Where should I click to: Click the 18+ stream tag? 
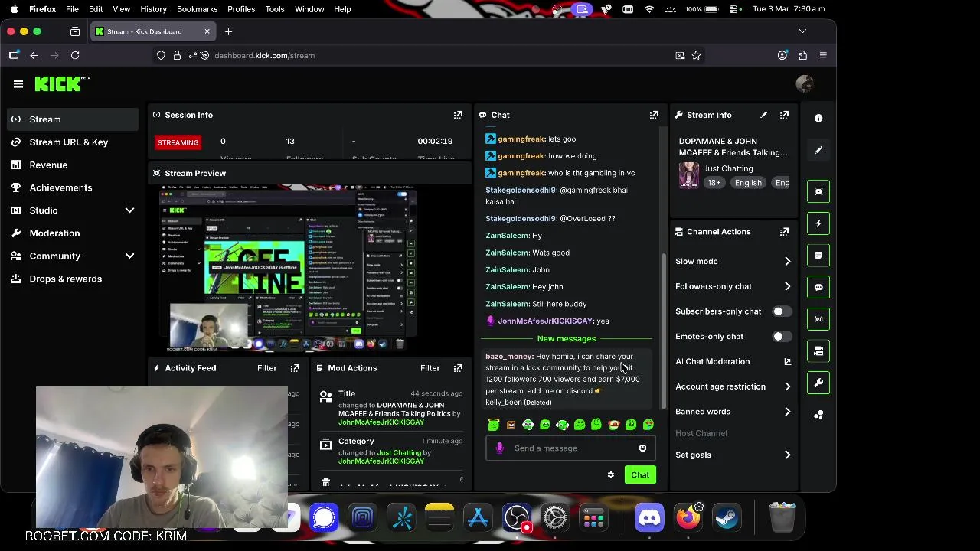click(714, 183)
